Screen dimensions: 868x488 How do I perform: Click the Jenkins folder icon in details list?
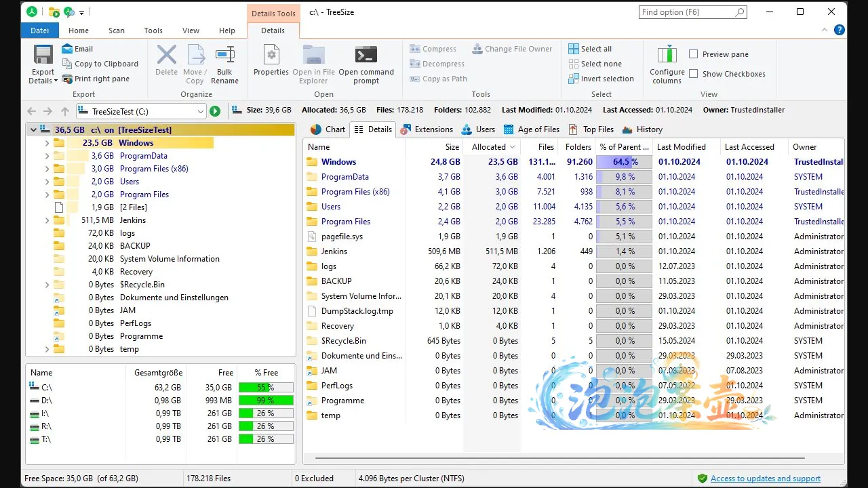tap(312, 251)
